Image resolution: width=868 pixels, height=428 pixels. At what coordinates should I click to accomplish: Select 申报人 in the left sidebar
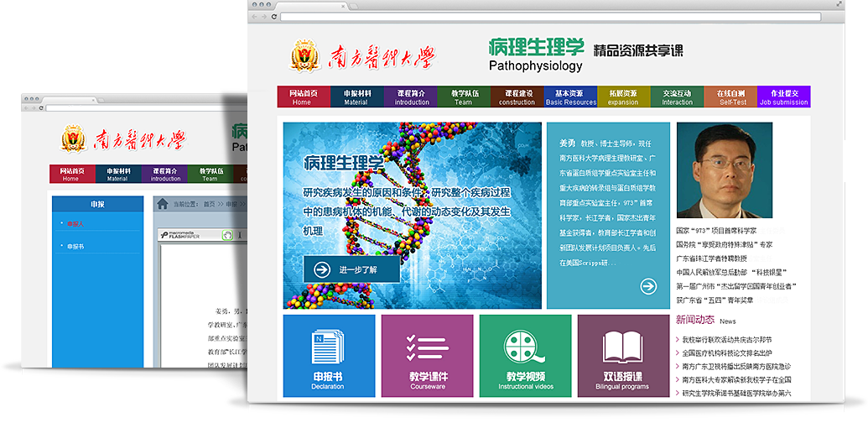click(75, 224)
